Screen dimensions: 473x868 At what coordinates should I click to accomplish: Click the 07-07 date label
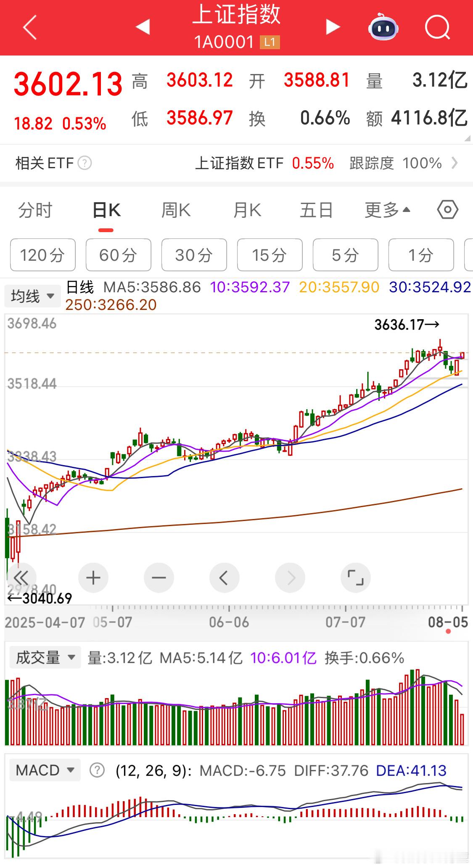point(346,622)
